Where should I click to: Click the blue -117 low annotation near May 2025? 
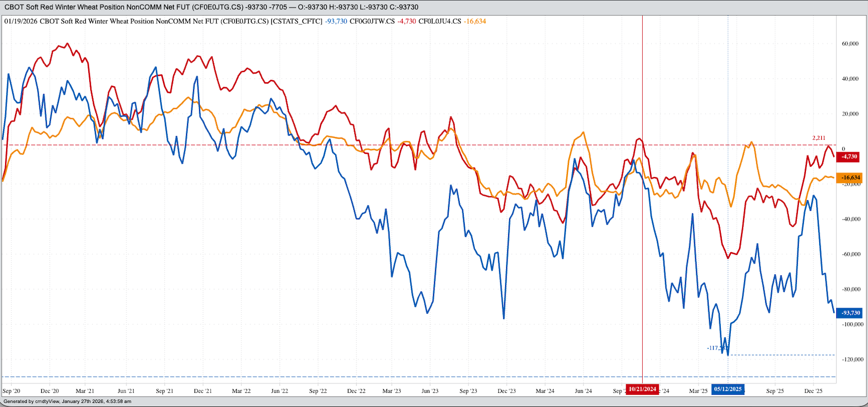tap(716, 348)
